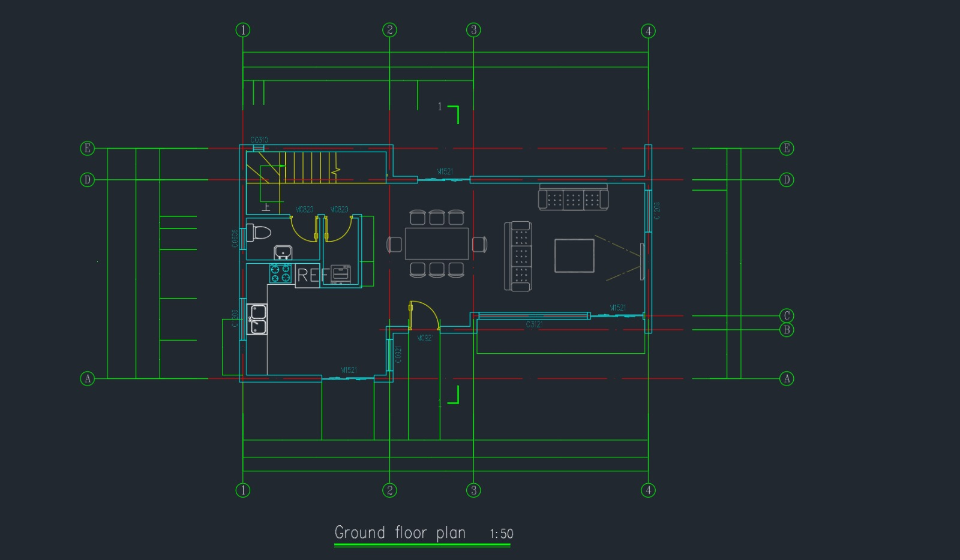Image resolution: width=960 pixels, height=560 pixels.
Task: Click the M0921 entrance door tag
Action: coord(425,338)
